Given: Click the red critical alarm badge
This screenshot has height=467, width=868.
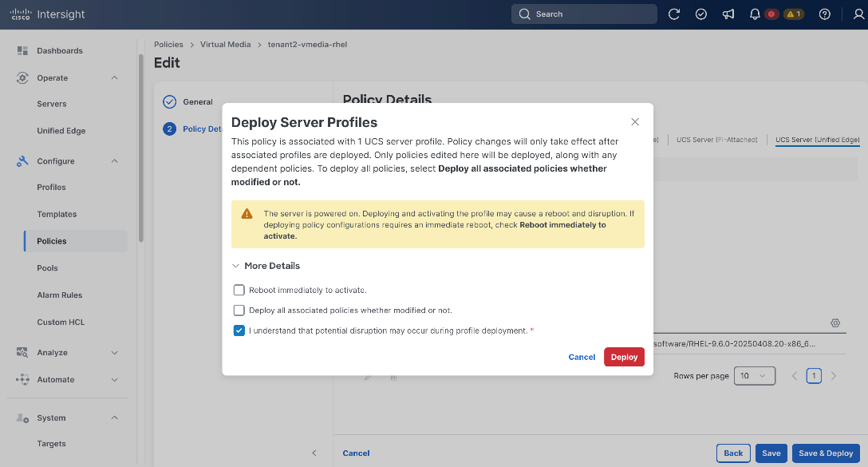Looking at the screenshot, I should coord(771,14).
